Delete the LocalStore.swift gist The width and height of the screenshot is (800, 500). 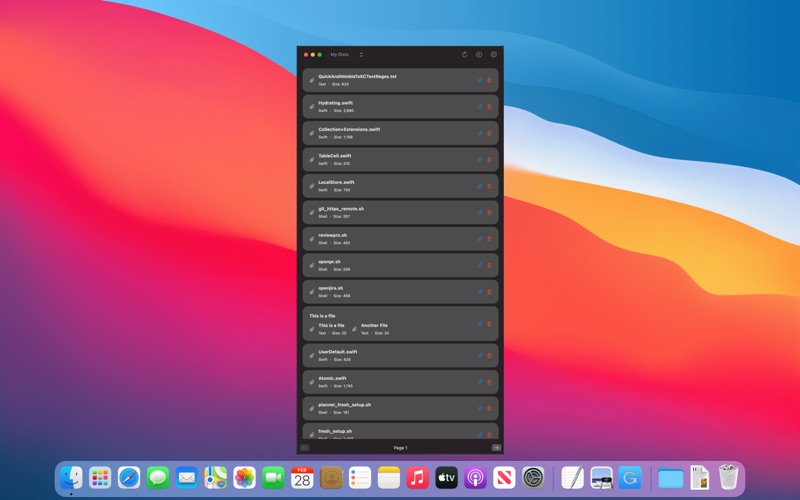click(489, 186)
